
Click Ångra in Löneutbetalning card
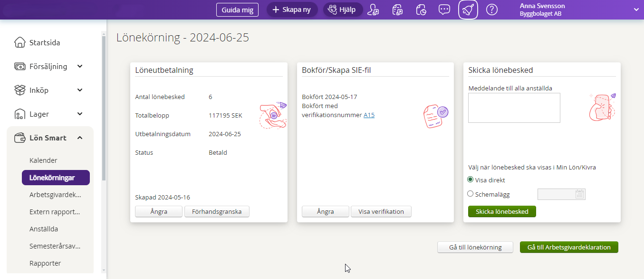click(159, 211)
